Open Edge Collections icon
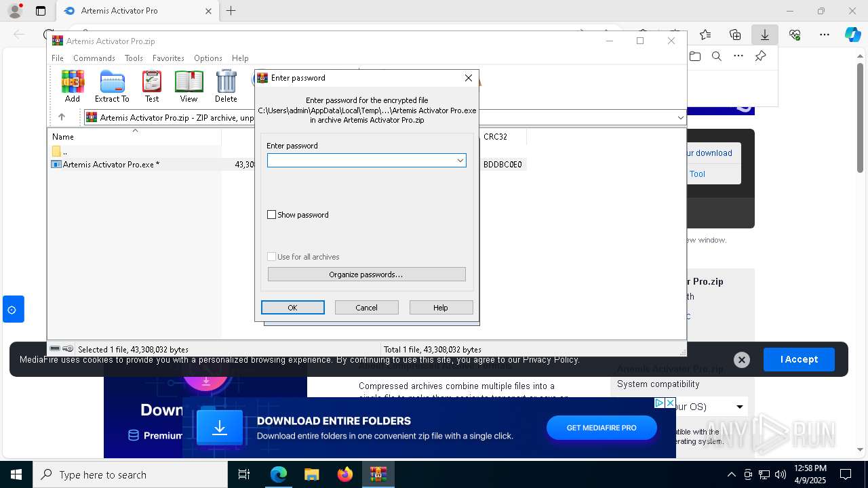868x488 pixels. (x=735, y=35)
